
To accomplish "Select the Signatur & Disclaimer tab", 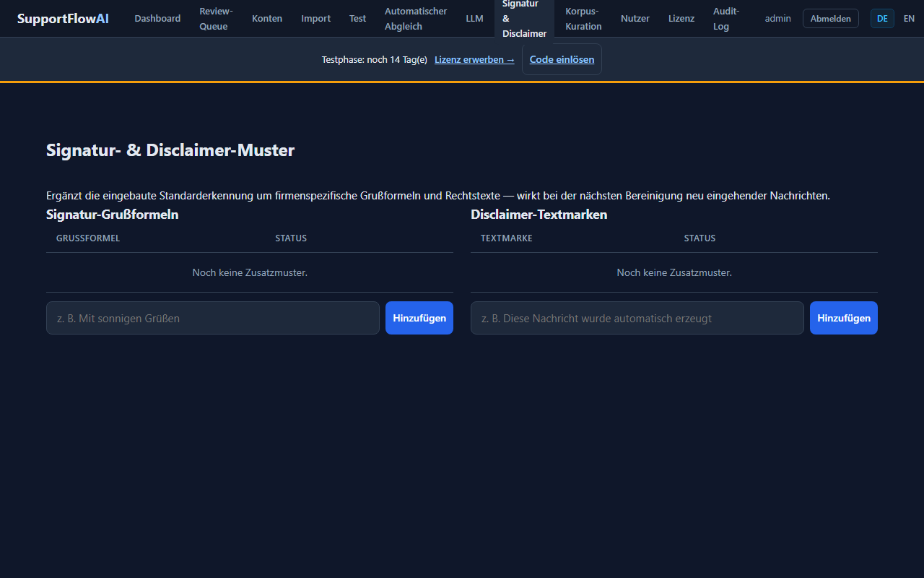I will pos(525,19).
